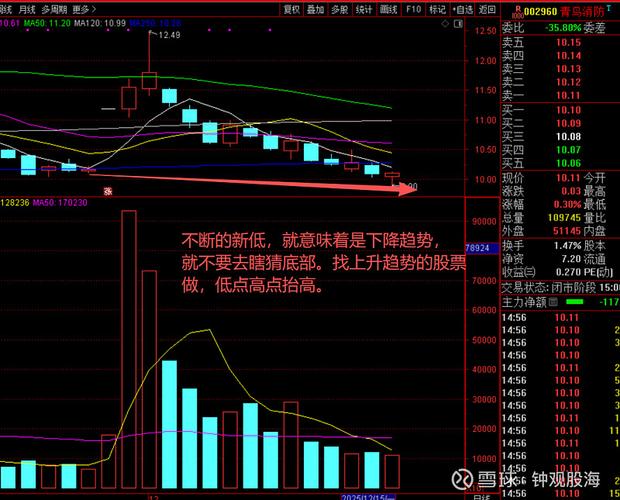
Task: Click the MA50: 11.20 indicator label
Action: click(x=47, y=23)
